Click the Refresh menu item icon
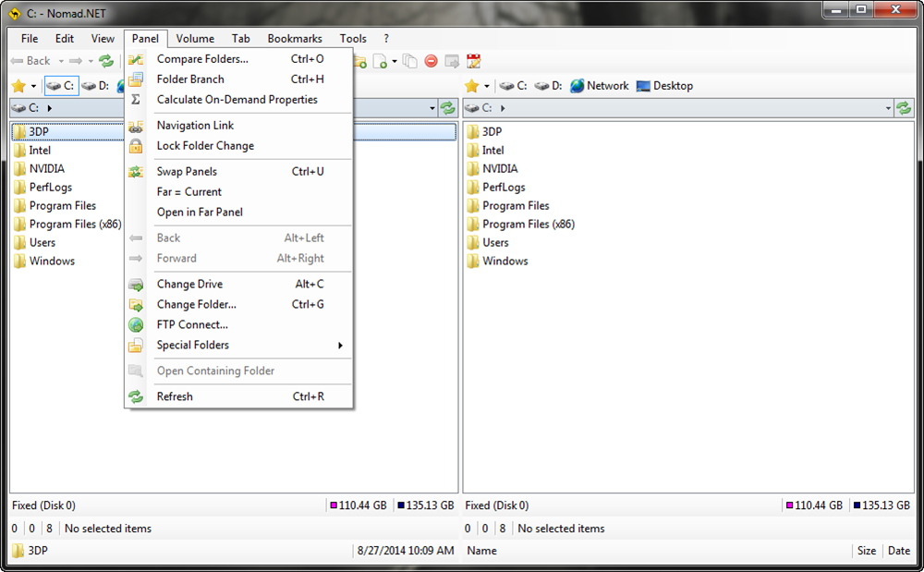924x572 pixels. click(x=136, y=396)
